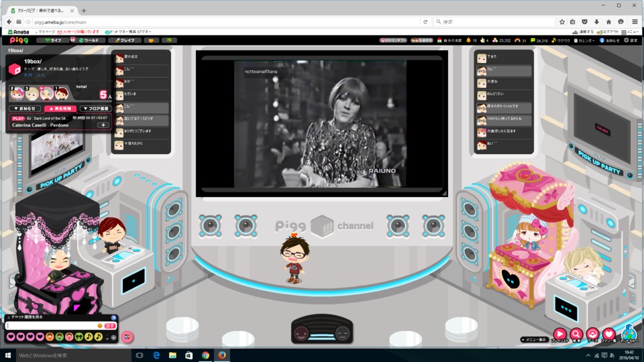Click plus button to add current song
The width and height of the screenshot is (644, 362).
(x=103, y=125)
